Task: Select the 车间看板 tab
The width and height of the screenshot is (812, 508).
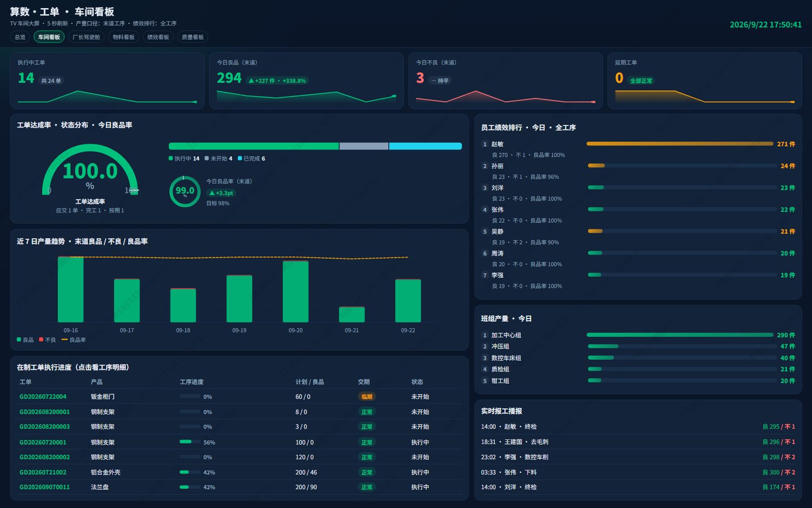Action: tap(49, 37)
